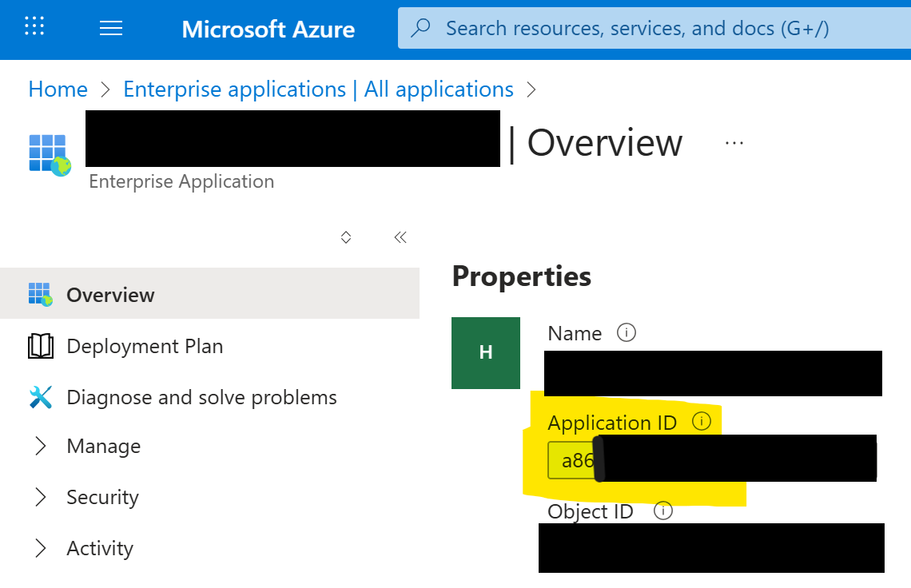Viewport: 911px width, 588px height.
Task: Click the info icon next to Object ID
Action: [662, 511]
